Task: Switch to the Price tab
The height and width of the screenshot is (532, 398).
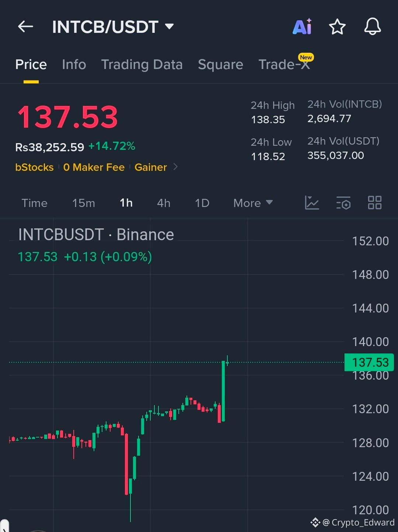Action: pyautogui.click(x=31, y=65)
